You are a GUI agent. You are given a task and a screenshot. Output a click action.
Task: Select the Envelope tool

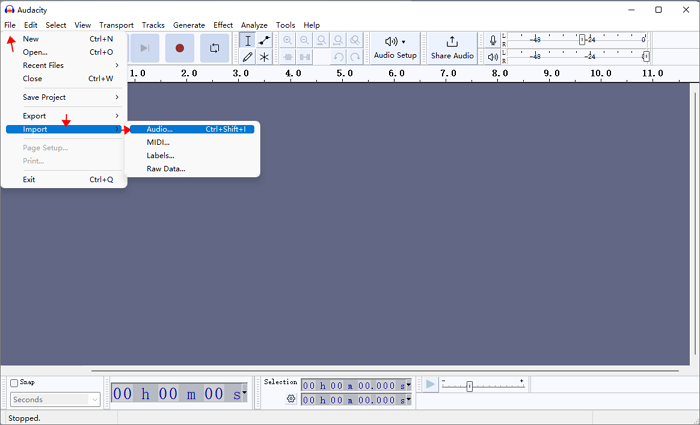coord(264,40)
